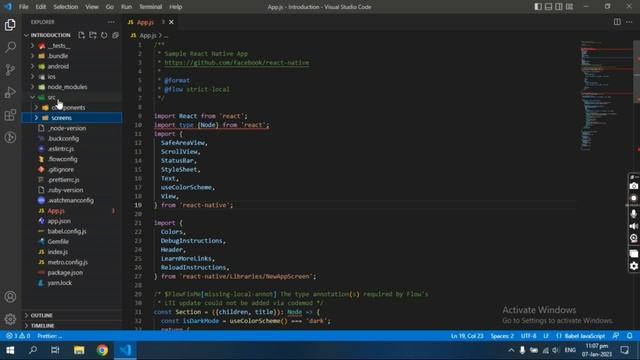Customize the editor layout
This screenshot has height=360, width=640.
coord(569,7)
